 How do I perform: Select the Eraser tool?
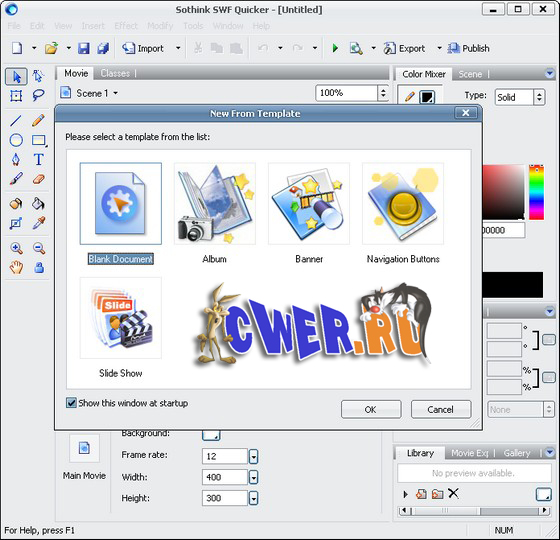pos(39,179)
